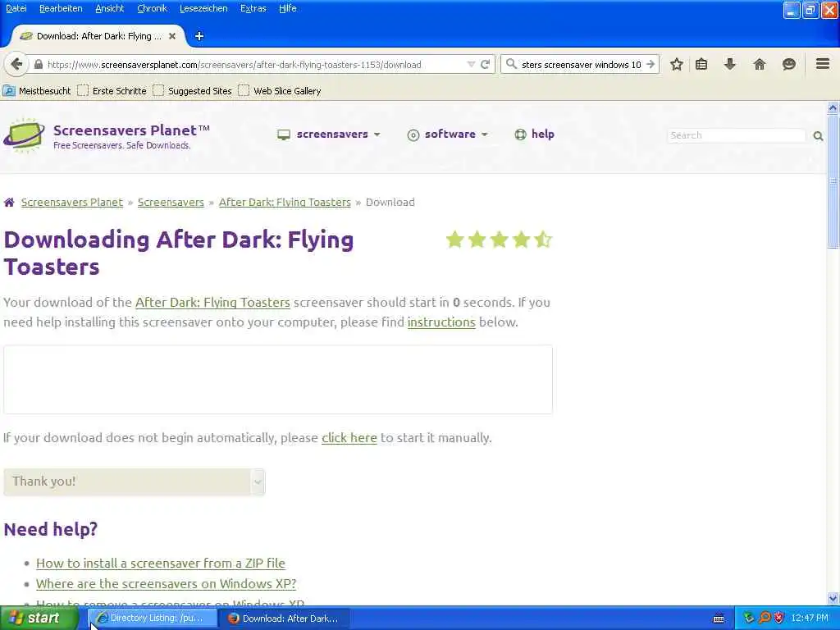Click the breadcrumb home icon

(x=9, y=203)
